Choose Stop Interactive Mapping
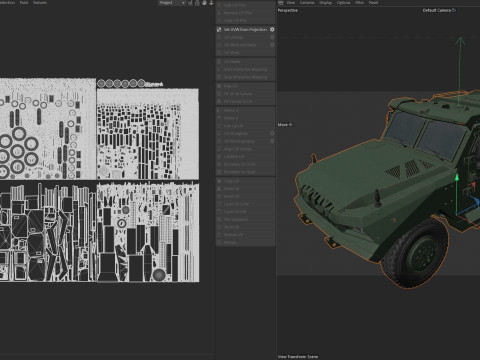The height and width of the screenshot is (360, 480). pyautogui.click(x=246, y=77)
